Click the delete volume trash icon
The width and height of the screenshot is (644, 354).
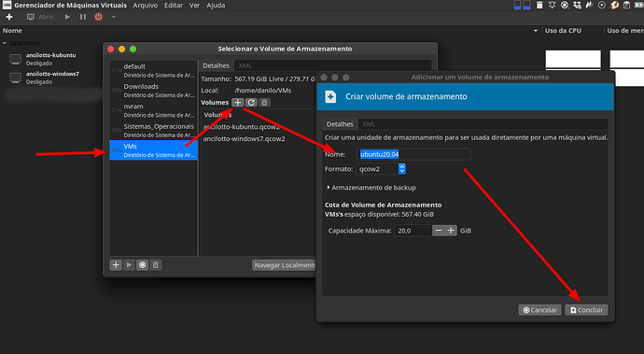[x=264, y=103]
